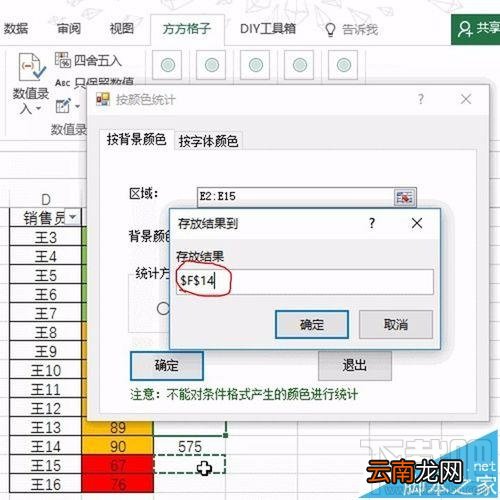
Task: Close the 按颜色统计 dialog
Action: [x=466, y=99]
